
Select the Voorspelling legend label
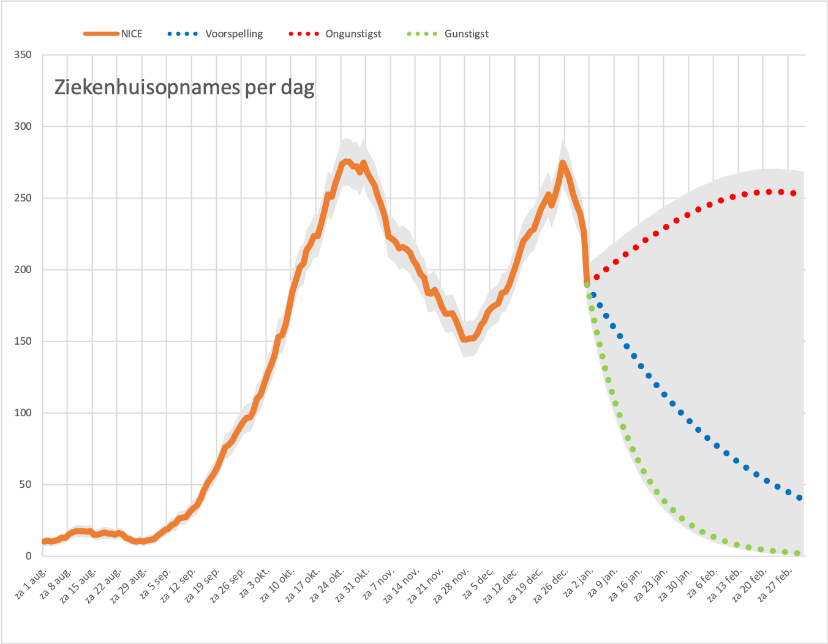[x=234, y=34]
